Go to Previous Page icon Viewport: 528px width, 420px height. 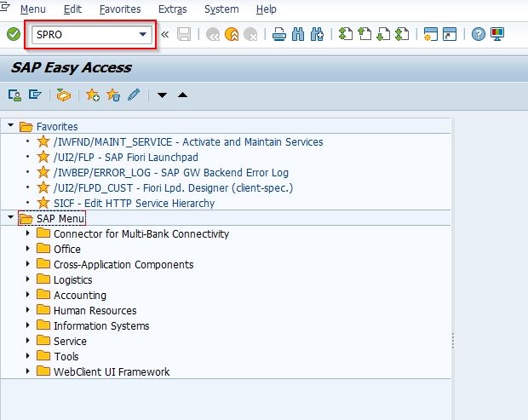click(x=364, y=34)
